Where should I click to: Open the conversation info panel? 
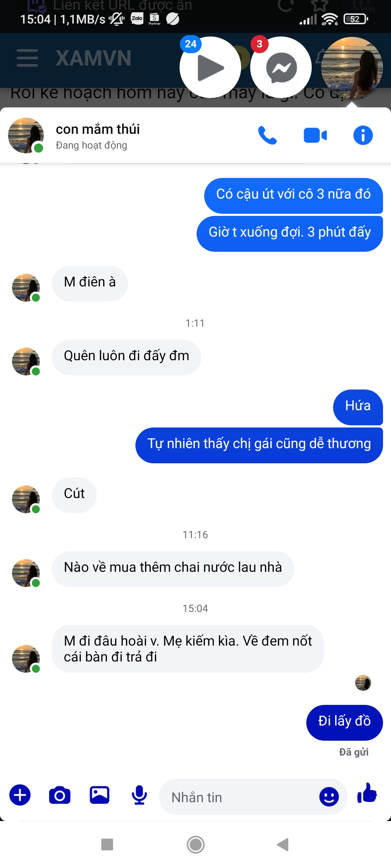363,136
